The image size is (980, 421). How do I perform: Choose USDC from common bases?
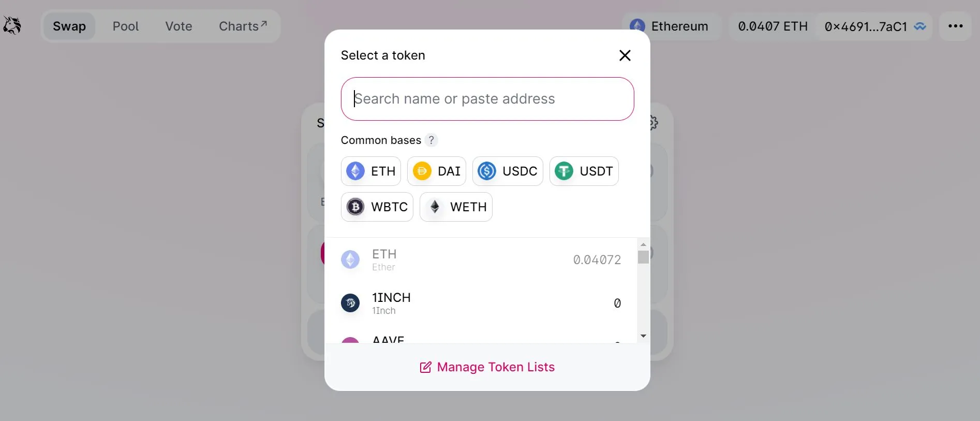click(x=508, y=171)
